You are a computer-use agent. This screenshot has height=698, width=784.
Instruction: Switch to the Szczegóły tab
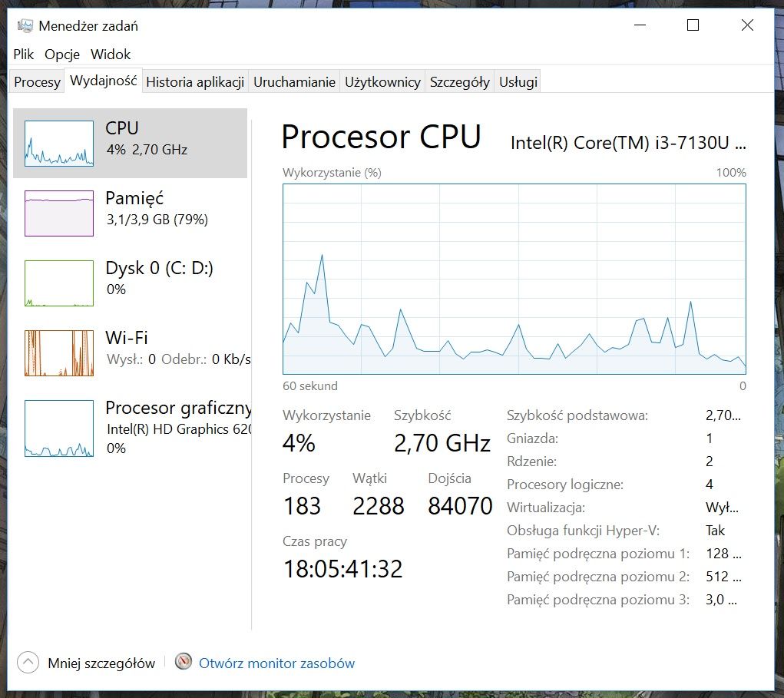coord(459,81)
